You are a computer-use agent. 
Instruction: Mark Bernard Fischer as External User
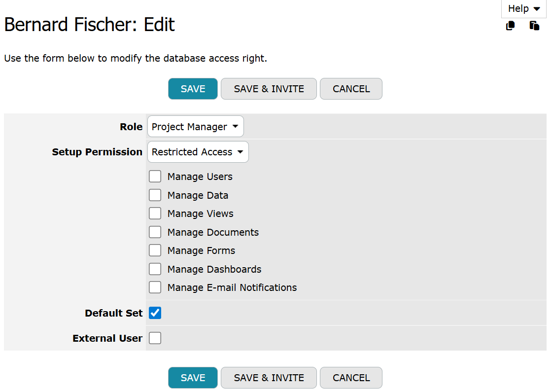tap(155, 338)
